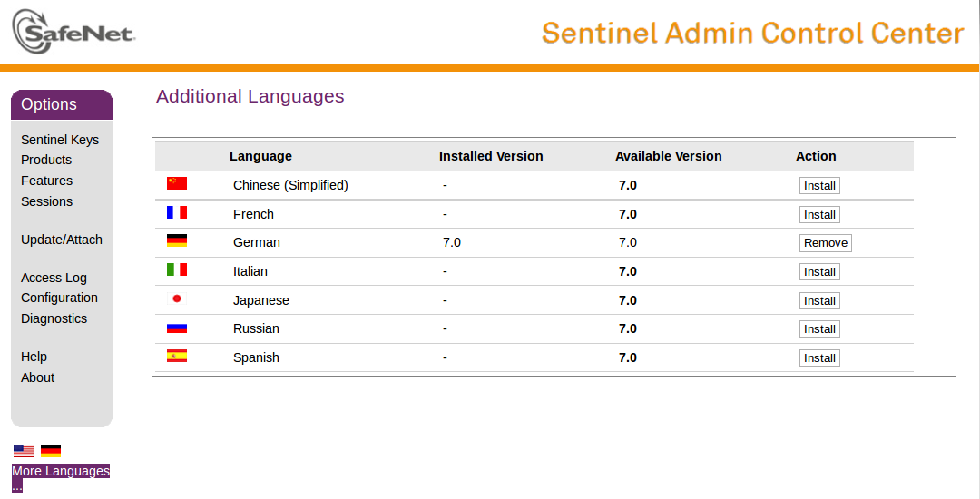Open the Help page
The image size is (980, 499).
pyautogui.click(x=34, y=357)
